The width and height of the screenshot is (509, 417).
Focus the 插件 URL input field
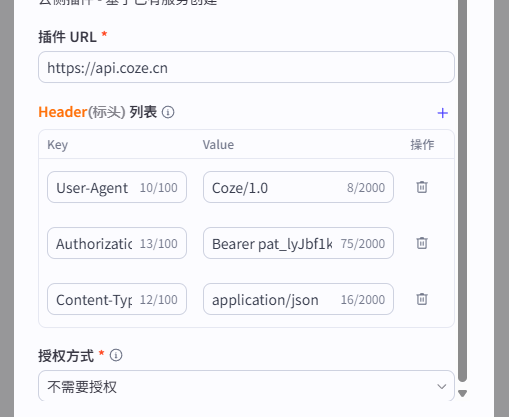pos(246,67)
